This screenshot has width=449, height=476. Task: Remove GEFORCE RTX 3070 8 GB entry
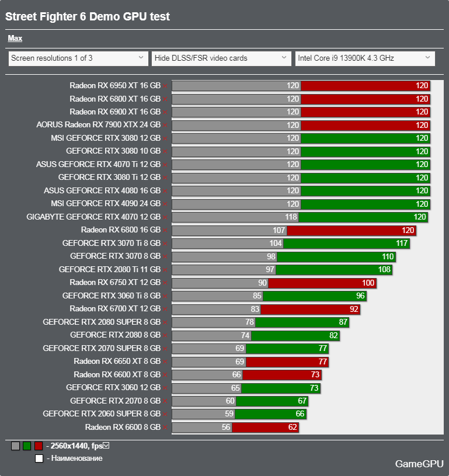tap(165, 256)
